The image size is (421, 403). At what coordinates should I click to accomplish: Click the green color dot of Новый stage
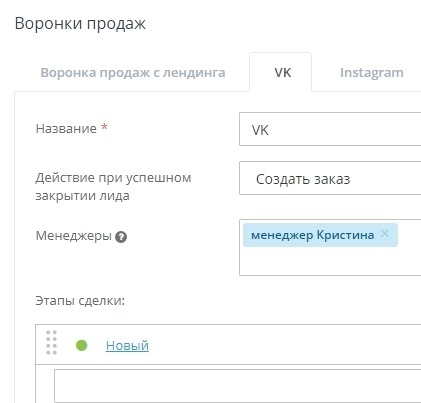click(82, 345)
